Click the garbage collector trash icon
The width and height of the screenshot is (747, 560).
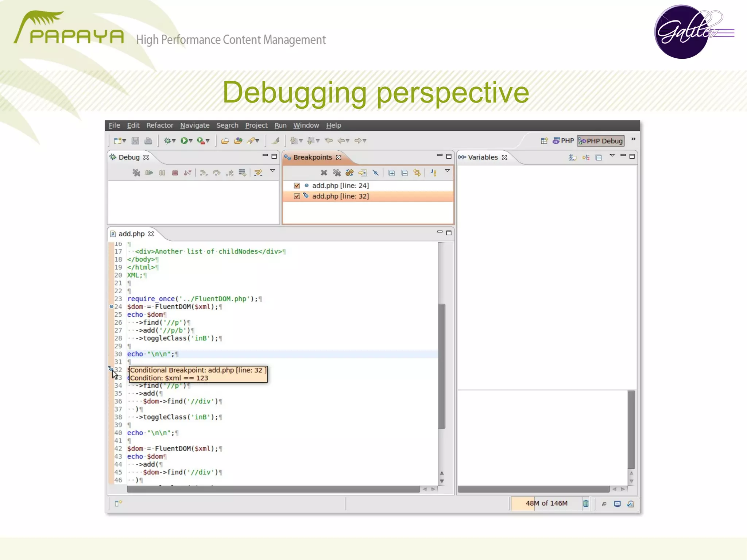tap(586, 504)
